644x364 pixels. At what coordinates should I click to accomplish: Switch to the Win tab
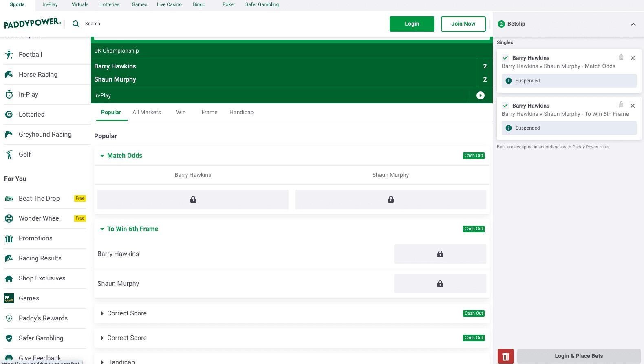[x=181, y=112]
